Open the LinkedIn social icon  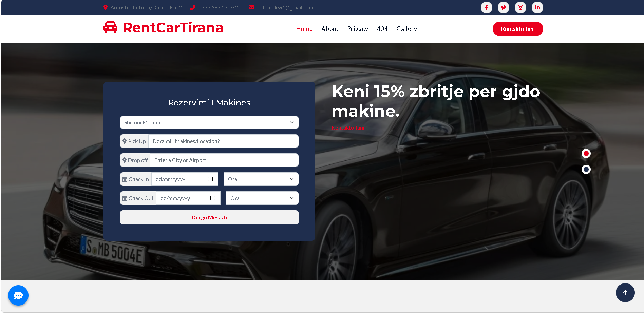click(x=537, y=7)
